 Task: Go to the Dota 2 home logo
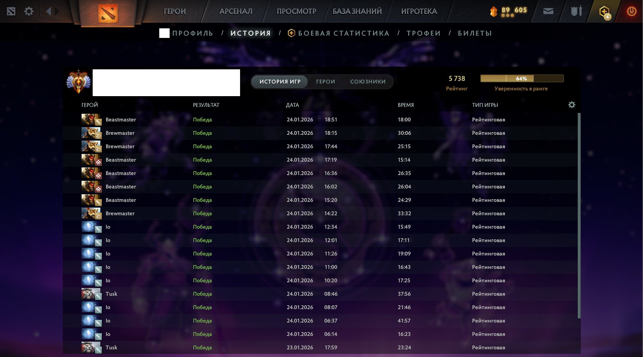108,13
